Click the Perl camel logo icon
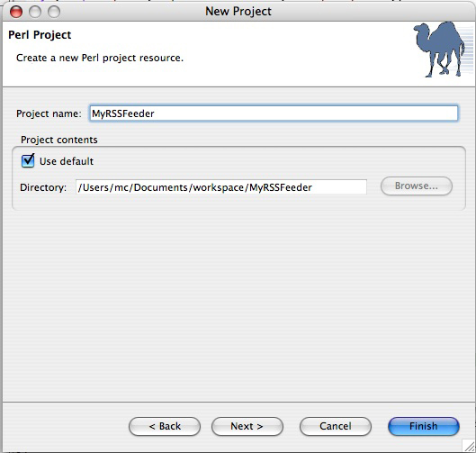The width and height of the screenshot is (476, 453). 440,50
